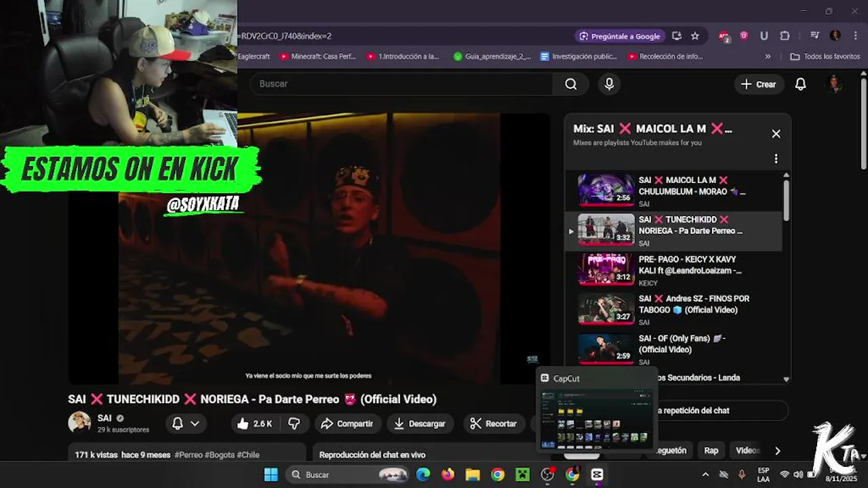Open File Explorer from the taskbar
This screenshot has width=868, height=488.
pyautogui.click(x=473, y=474)
